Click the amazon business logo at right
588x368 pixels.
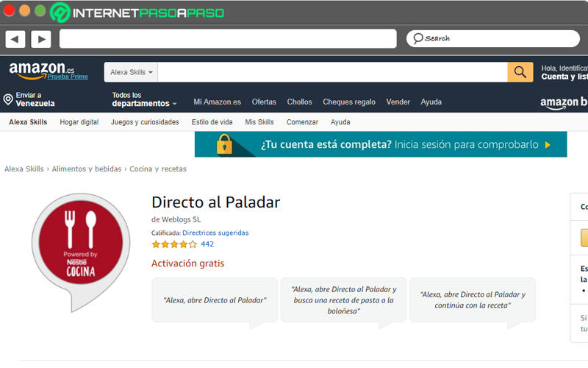pos(564,102)
